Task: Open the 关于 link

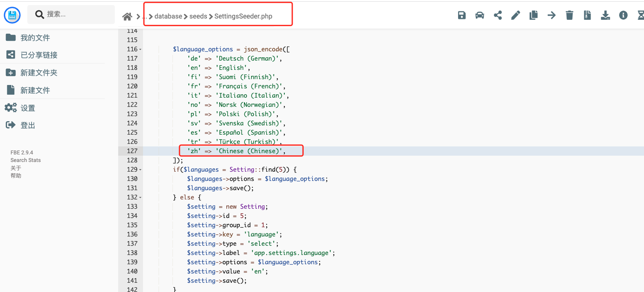Action: [x=16, y=168]
